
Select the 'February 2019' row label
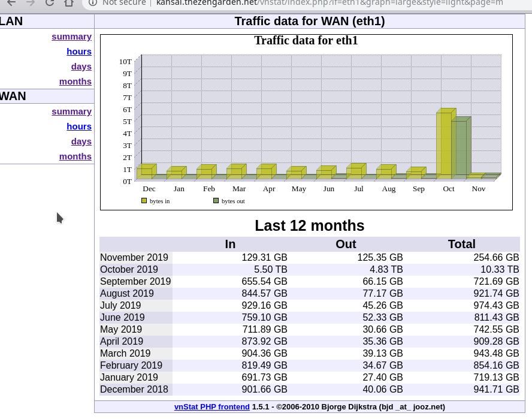(x=131, y=366)
